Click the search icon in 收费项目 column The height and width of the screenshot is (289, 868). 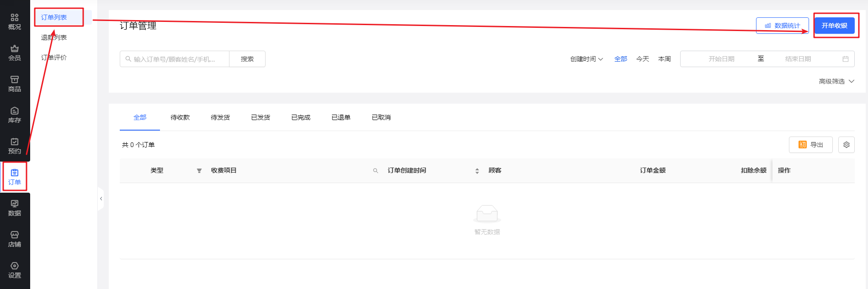[376, 171]
